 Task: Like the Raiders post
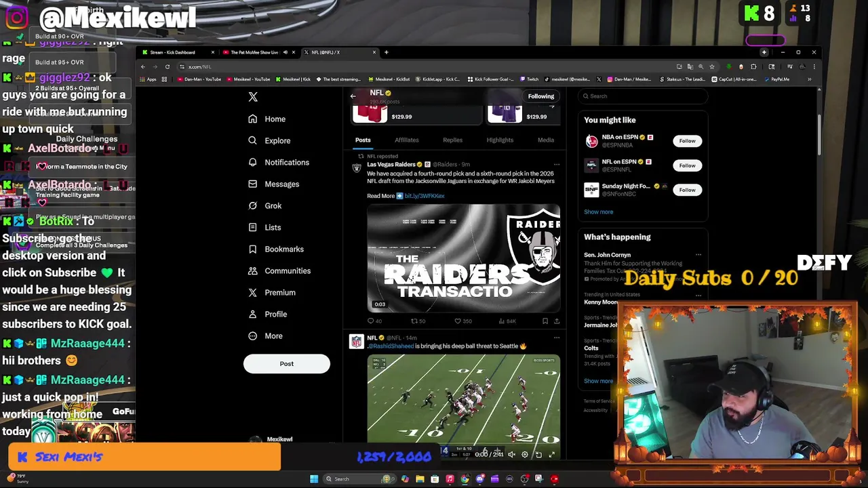pos(462,321)
